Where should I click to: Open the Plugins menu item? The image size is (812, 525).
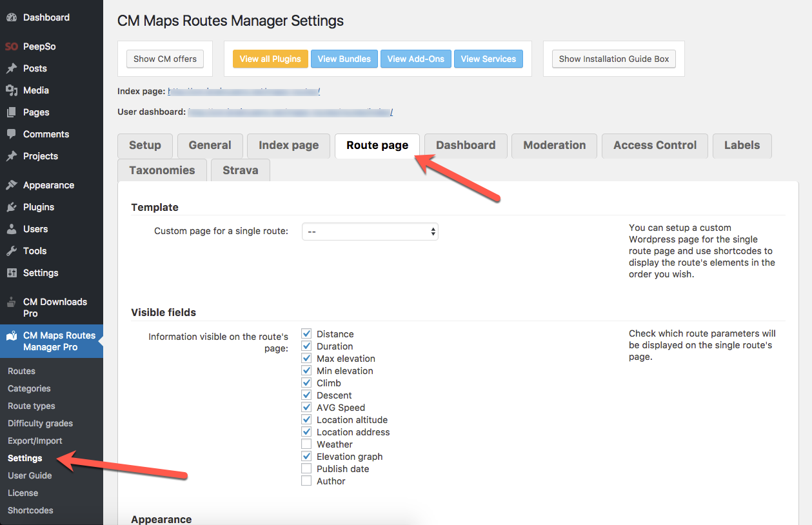[52, 207]
